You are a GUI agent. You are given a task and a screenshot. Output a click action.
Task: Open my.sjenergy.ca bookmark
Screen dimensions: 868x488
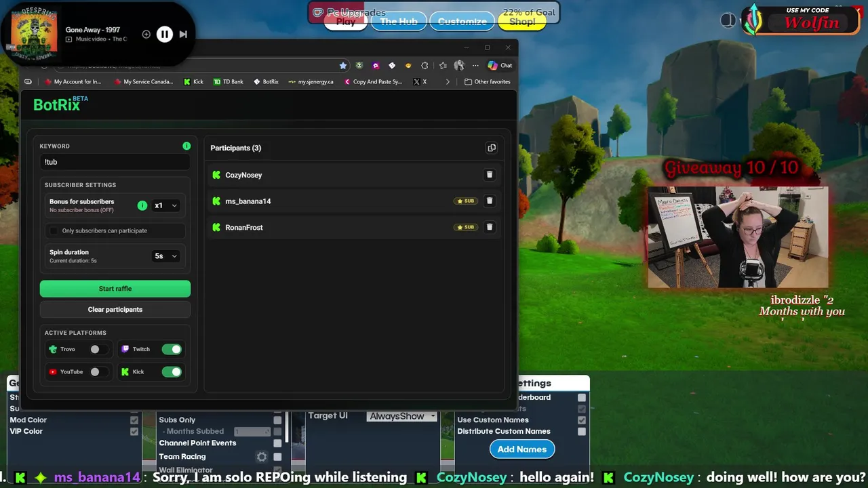[311, 81]
